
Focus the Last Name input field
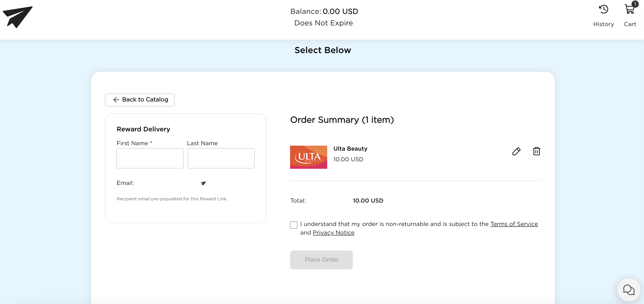coord(221,158)
